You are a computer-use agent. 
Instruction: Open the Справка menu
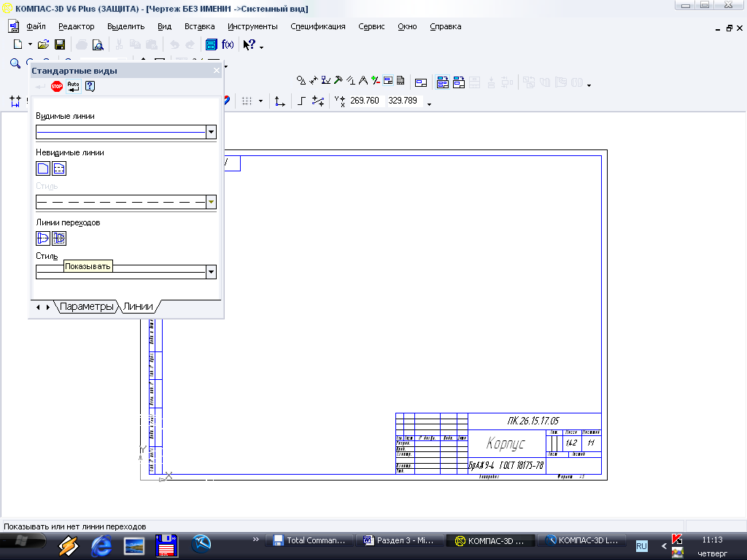click(x=446, y=27)
